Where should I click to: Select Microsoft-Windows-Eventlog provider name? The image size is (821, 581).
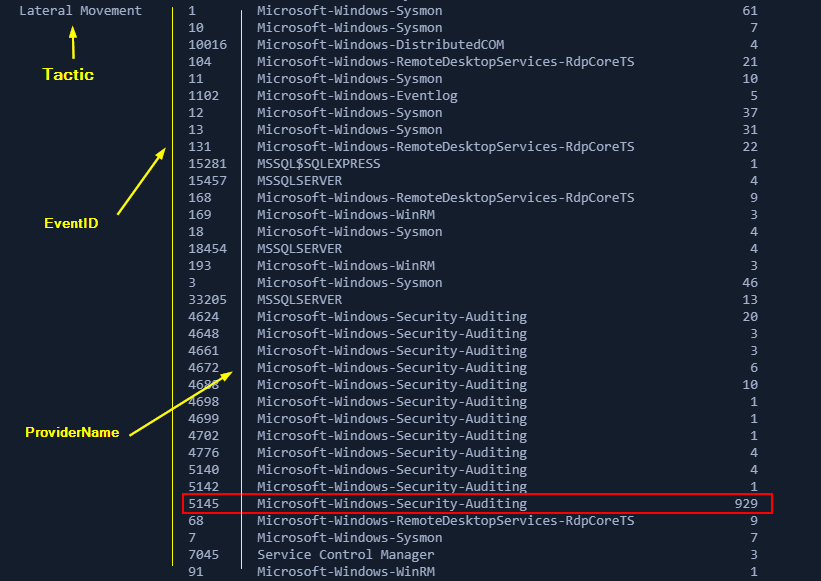(x=357, y=96)
